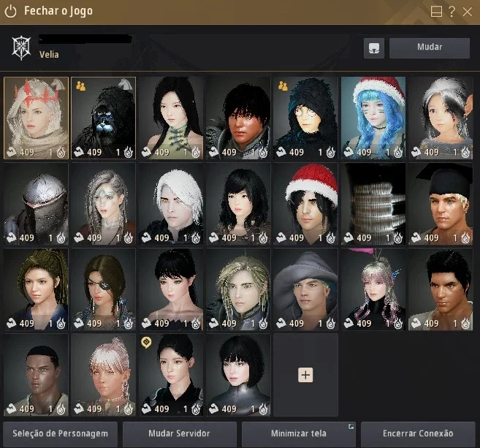This screenshot has width=480, height=448.
Task: Select the man in red knit beanie
Action: [305, 204]
